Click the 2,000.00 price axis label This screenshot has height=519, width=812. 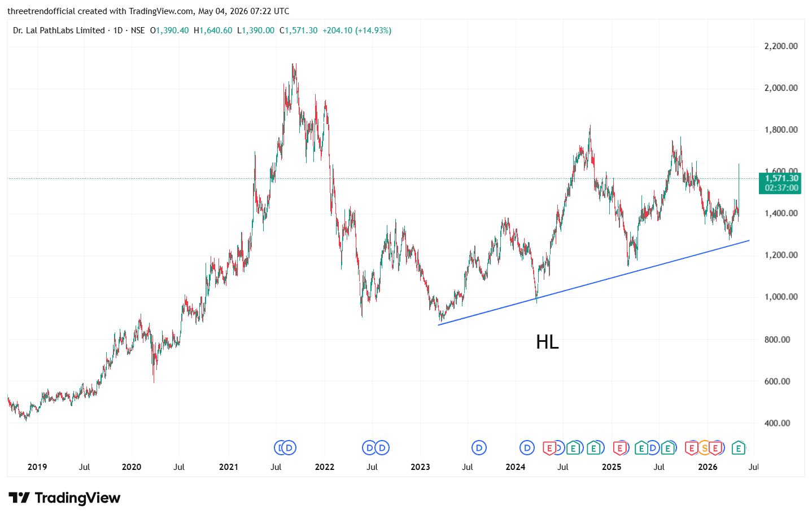click(781, 88)
